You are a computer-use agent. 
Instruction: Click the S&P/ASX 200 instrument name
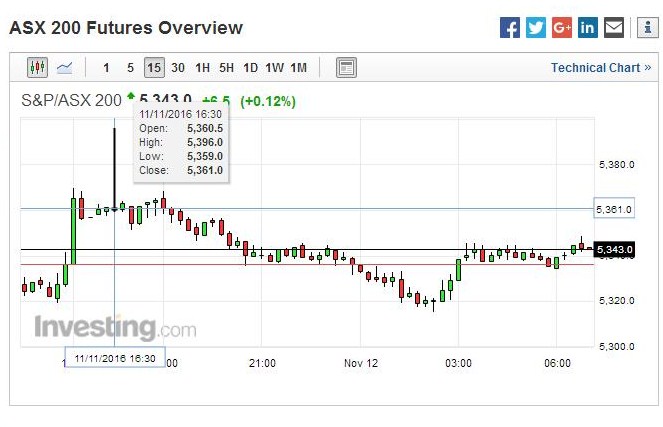[71, 101]
